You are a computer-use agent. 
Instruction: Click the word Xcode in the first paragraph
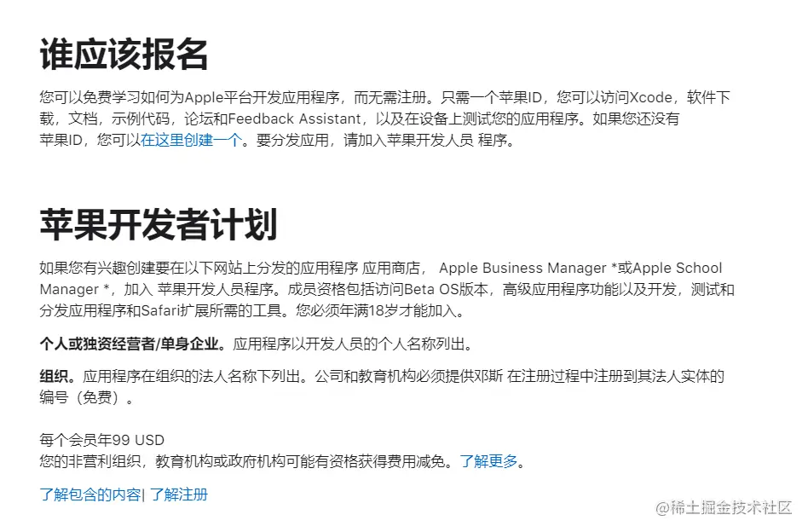point(651,97)
